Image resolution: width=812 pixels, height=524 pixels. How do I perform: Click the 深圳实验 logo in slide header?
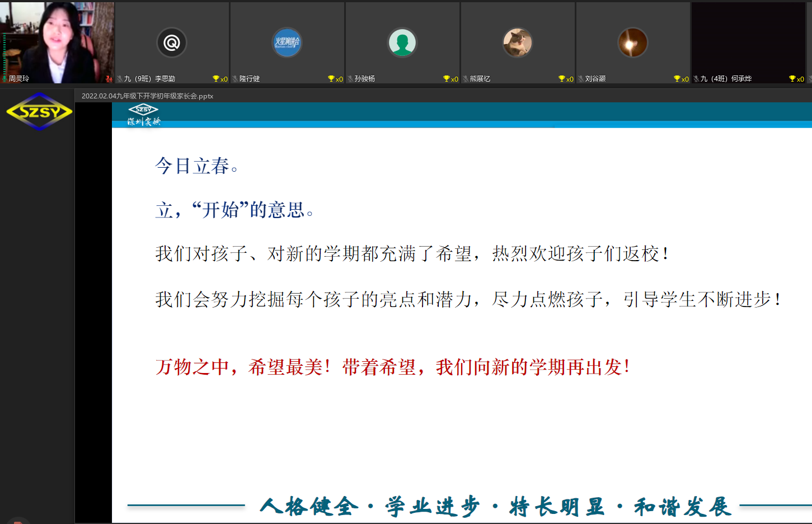[144, 115]
